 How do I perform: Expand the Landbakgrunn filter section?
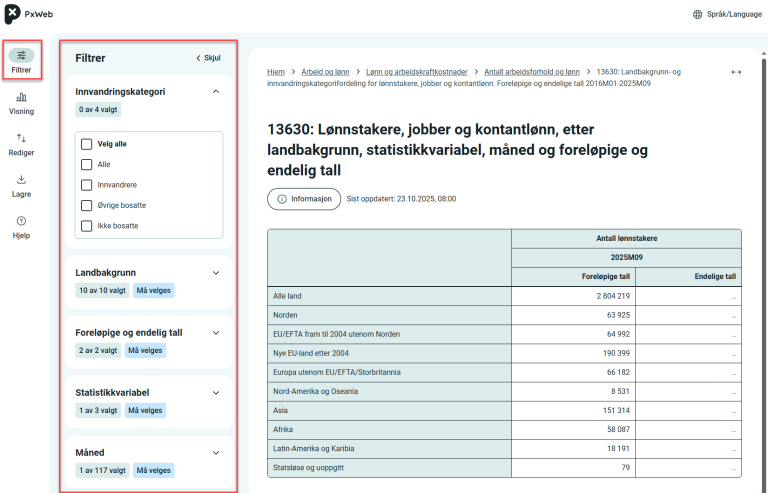click(x=216, y=273)
